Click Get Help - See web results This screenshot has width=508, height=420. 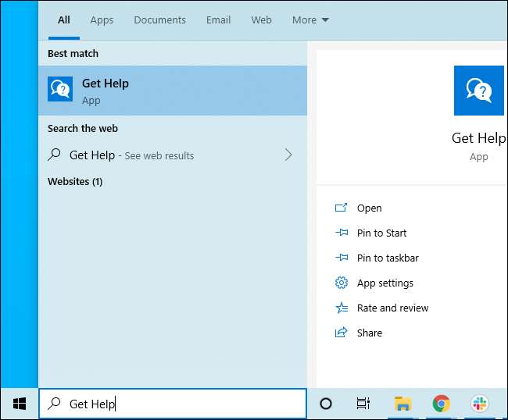tap(173, 155)
